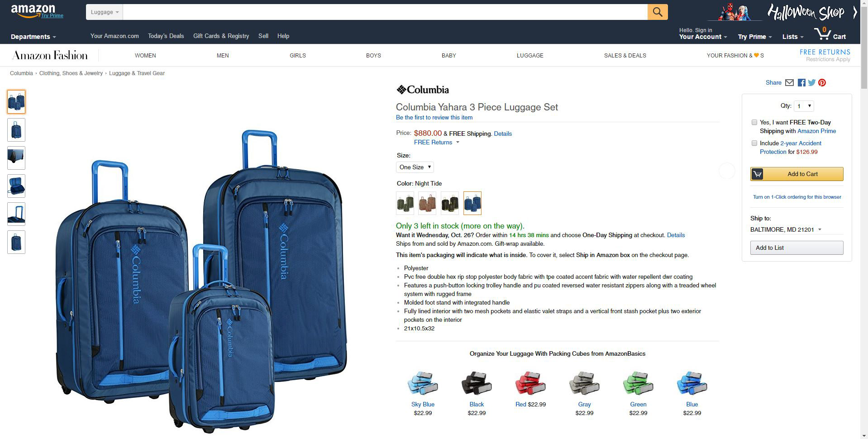This screenshot has width=868, height=439.
Task: Share this product on Twitter
Action: pyautogui.click(x=812, y=82)
